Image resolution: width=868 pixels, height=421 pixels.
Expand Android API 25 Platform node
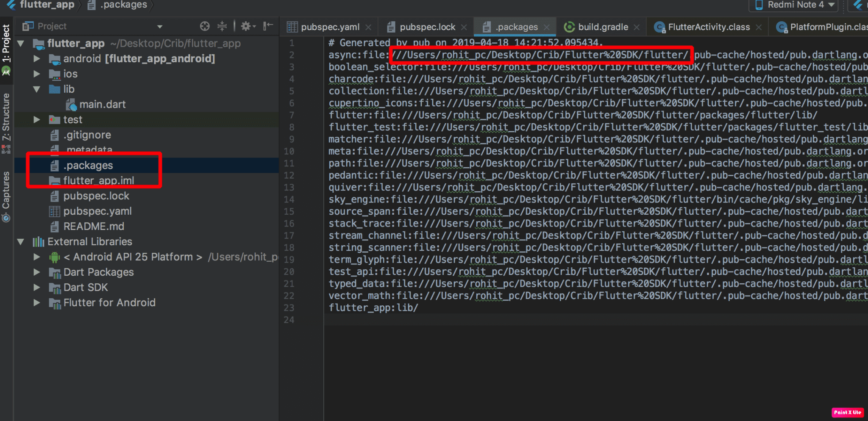coord(37,257)
